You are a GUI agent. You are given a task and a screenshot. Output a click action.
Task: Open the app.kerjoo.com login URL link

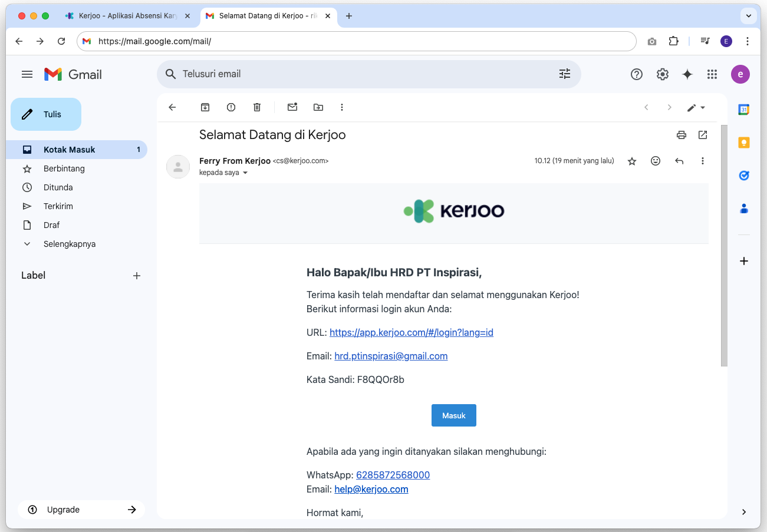coord(411,332)
